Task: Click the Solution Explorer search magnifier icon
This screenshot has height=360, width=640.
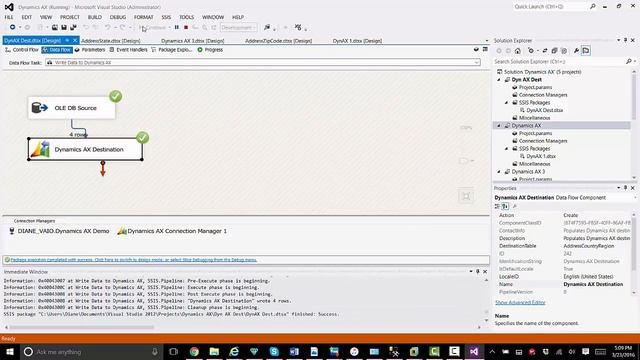Action: (x=629, y=61)
